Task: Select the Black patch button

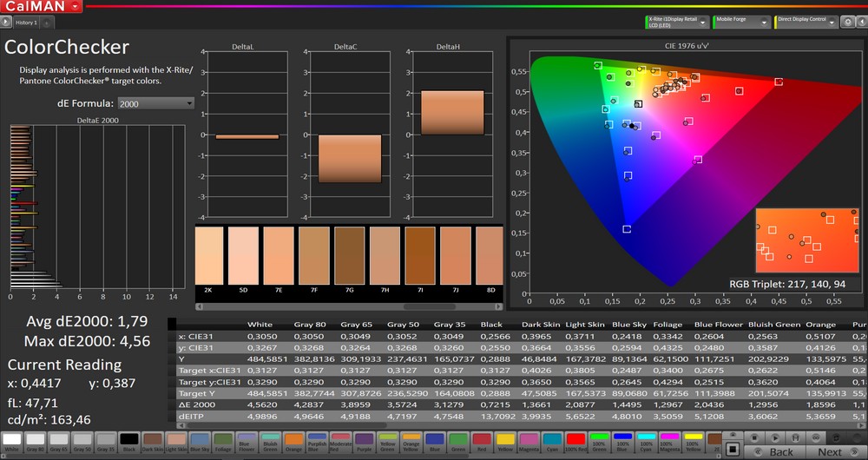Action: [x=129, y=443]
